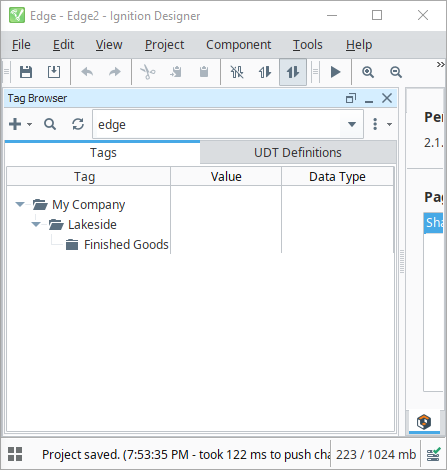Click the highlighted blue item in right panel

[x=434, y=223]
